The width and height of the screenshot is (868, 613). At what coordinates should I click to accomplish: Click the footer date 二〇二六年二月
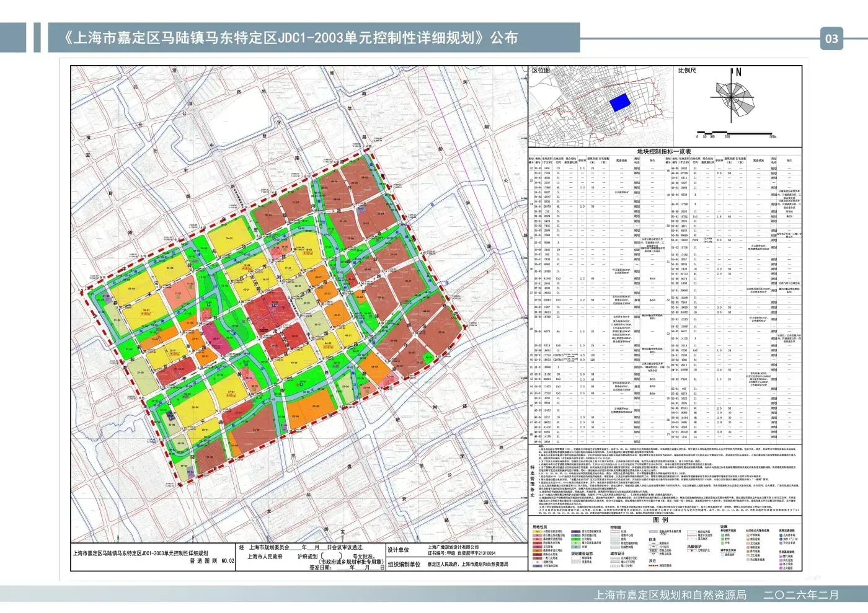[x=800, y=595]
